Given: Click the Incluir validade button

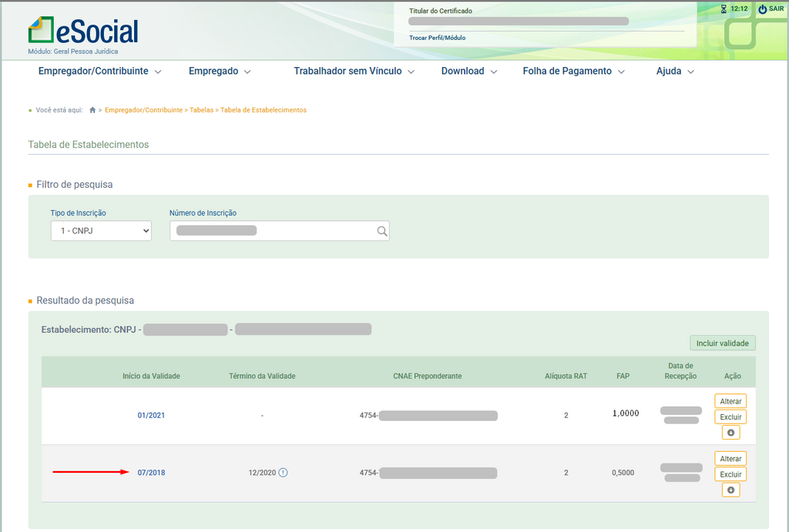Looking at the screenshot, I should pos(722,343).
